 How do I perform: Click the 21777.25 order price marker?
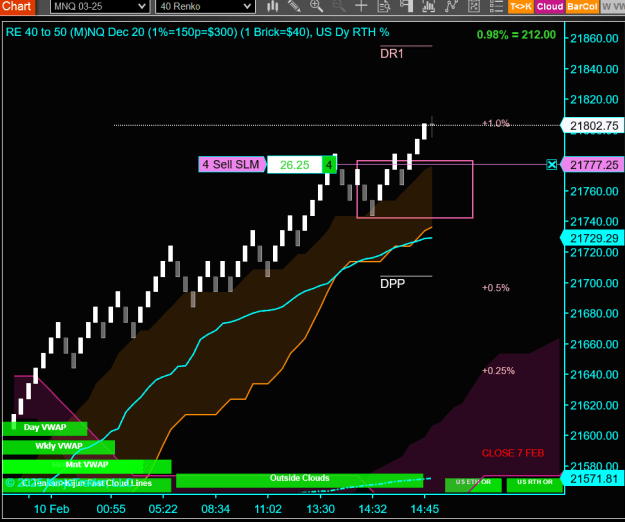(x=593, y=165)
